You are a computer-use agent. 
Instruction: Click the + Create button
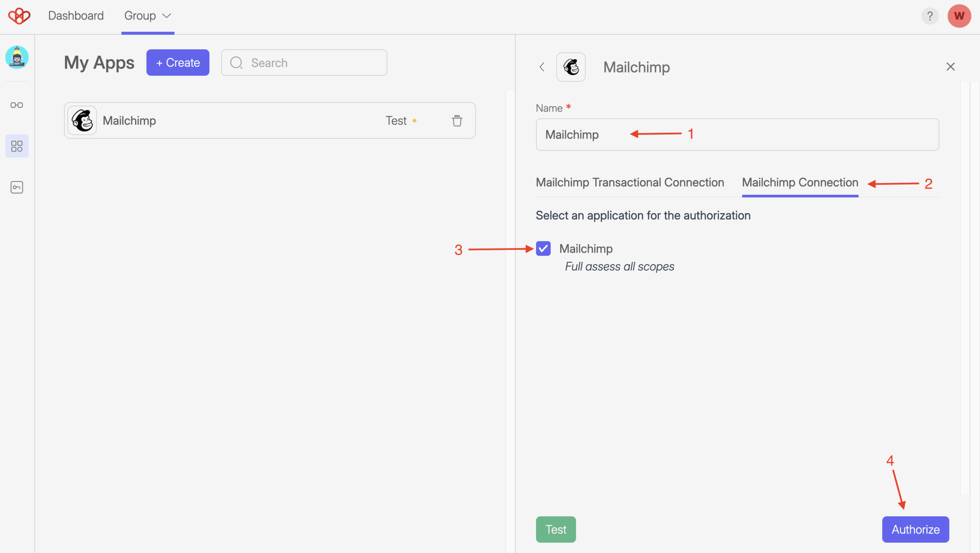point(178,62)
